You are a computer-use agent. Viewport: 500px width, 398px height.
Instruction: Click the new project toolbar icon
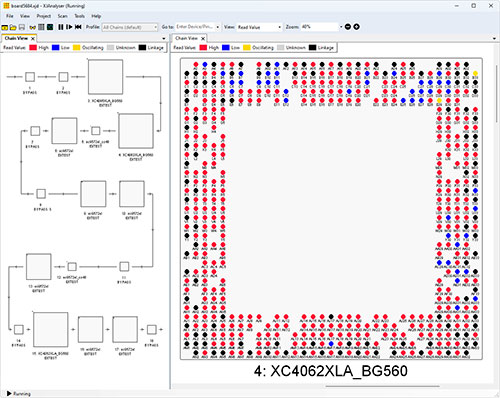[5, 27]
